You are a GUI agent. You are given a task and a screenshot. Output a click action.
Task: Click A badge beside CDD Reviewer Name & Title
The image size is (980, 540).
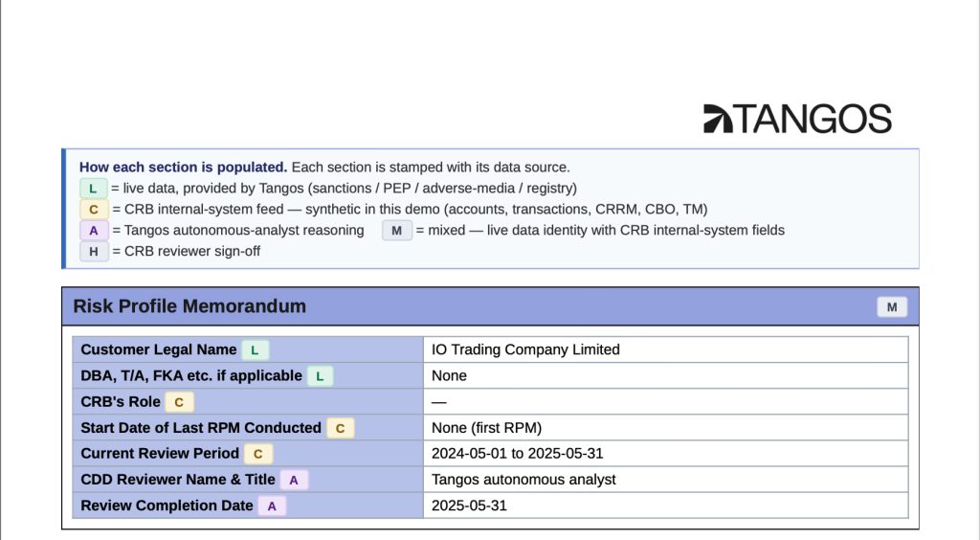pos(294,480)
